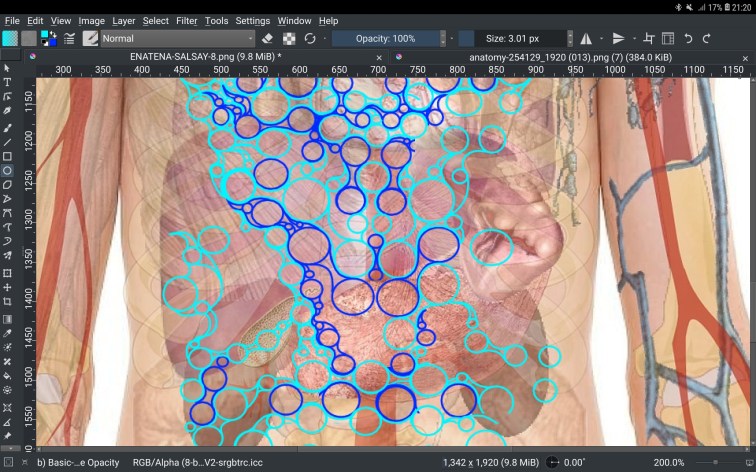The image size is (756, 472).
Task: Toggle preserve alpha checker icon
Action: (x=289, y=38)
